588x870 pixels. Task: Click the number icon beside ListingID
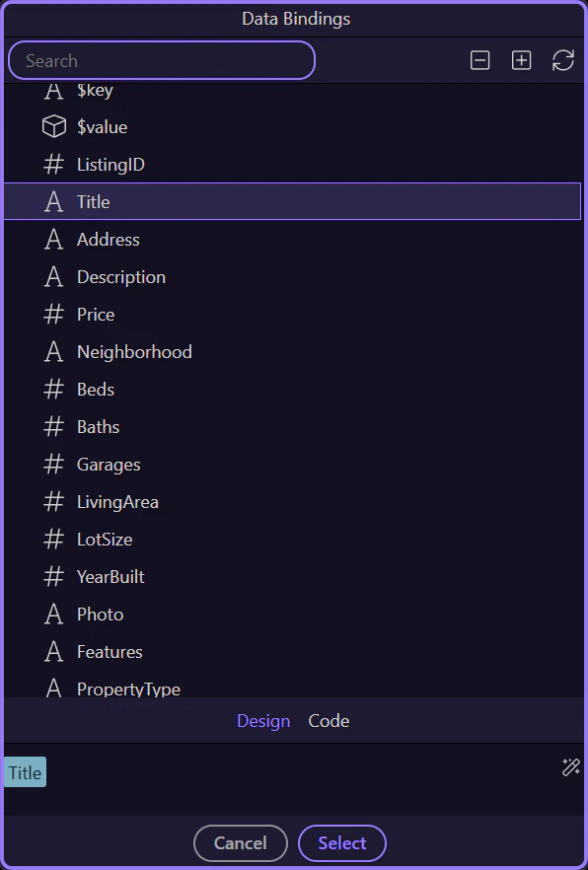(x=52, y=164)
